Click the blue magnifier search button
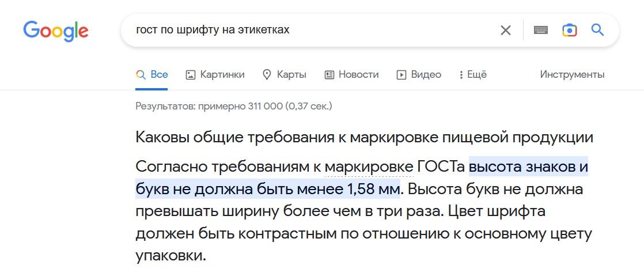The height and width of the screenshot is (280, 644). [x=597, y=30]
